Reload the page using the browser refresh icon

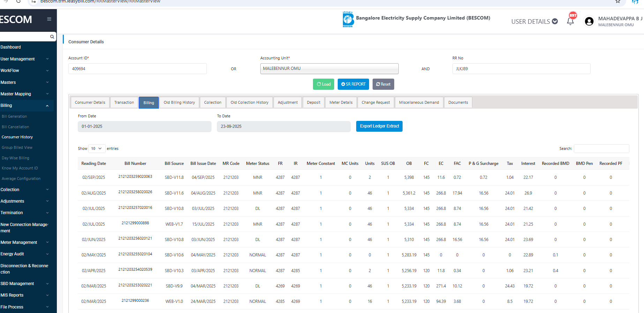(x=18, y=1)
